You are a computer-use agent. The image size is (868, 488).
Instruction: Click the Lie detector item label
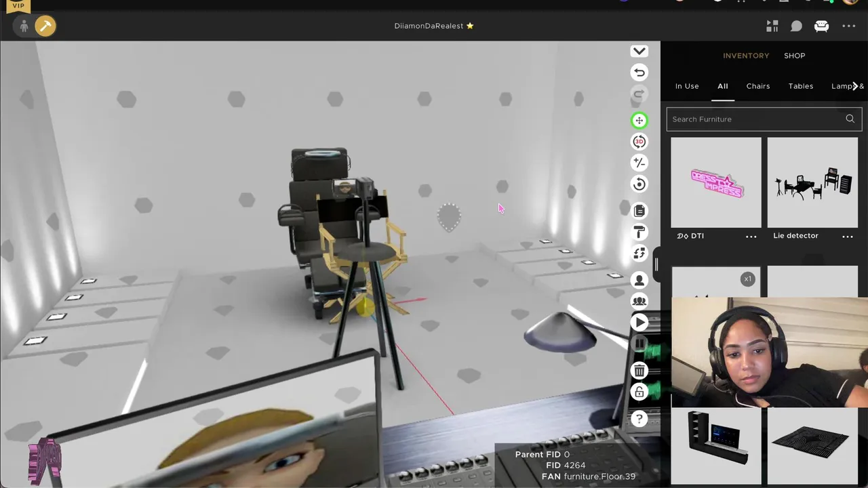tap(795, 236)
